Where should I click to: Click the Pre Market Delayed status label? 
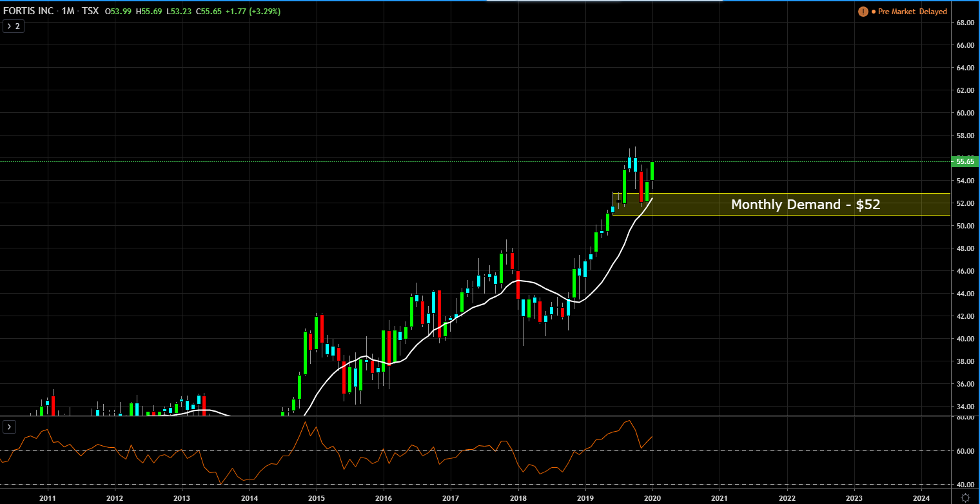pos(913,12)
